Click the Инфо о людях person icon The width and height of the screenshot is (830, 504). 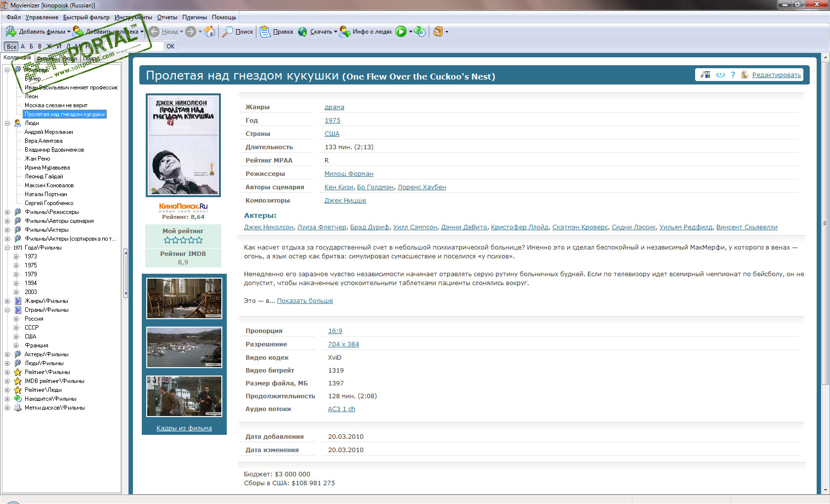(345, 32)
